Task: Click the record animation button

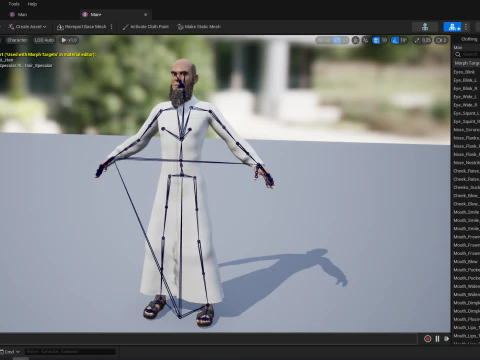Action: (427, 339)
